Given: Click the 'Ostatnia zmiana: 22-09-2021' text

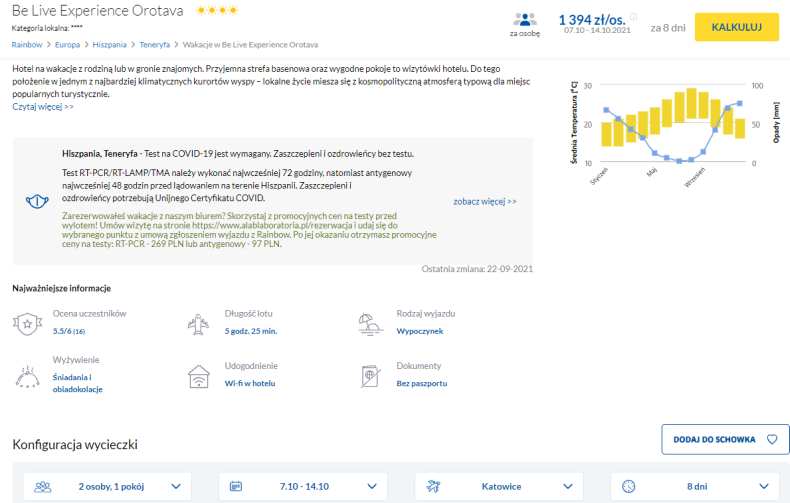Looking at the screenshot, I should [x=477, y=269].
